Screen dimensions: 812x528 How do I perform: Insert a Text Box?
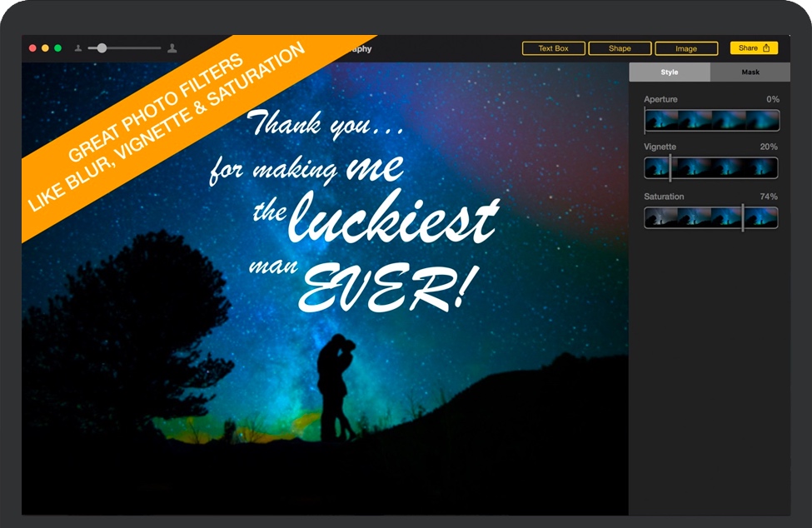click(x=553, y=48)
